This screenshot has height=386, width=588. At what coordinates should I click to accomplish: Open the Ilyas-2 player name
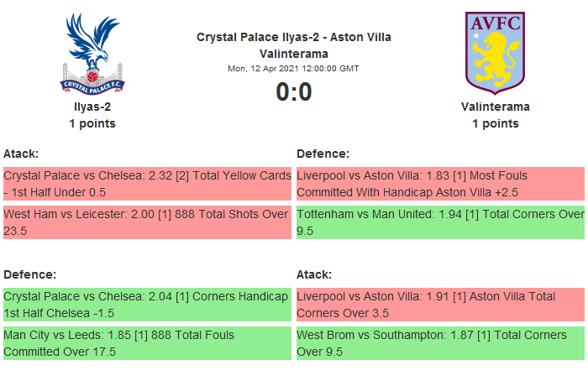click(92, 107)
